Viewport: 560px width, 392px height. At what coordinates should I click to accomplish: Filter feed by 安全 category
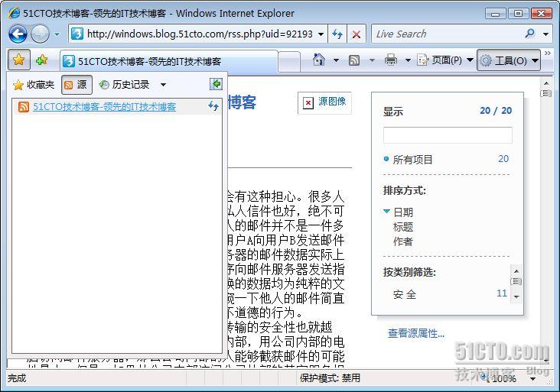pyautogui.click(x=405, y=295)
